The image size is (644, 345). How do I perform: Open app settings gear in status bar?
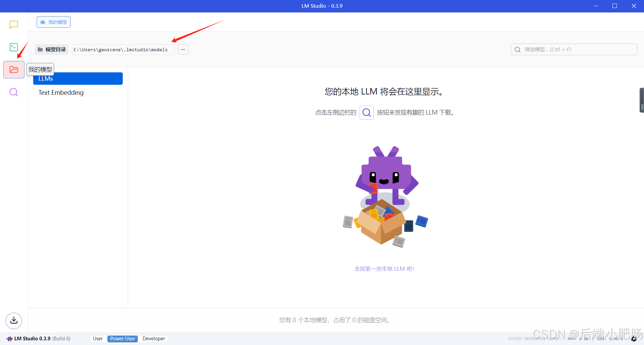[x=634, y=339]
